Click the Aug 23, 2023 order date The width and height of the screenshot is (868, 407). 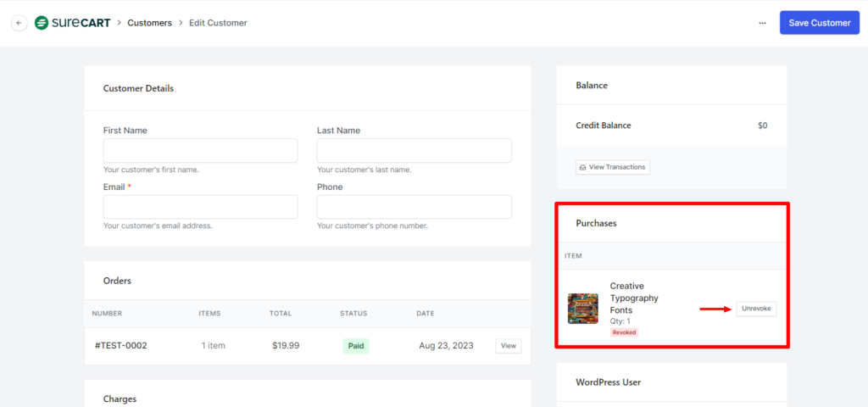click(x=446, y=346)
